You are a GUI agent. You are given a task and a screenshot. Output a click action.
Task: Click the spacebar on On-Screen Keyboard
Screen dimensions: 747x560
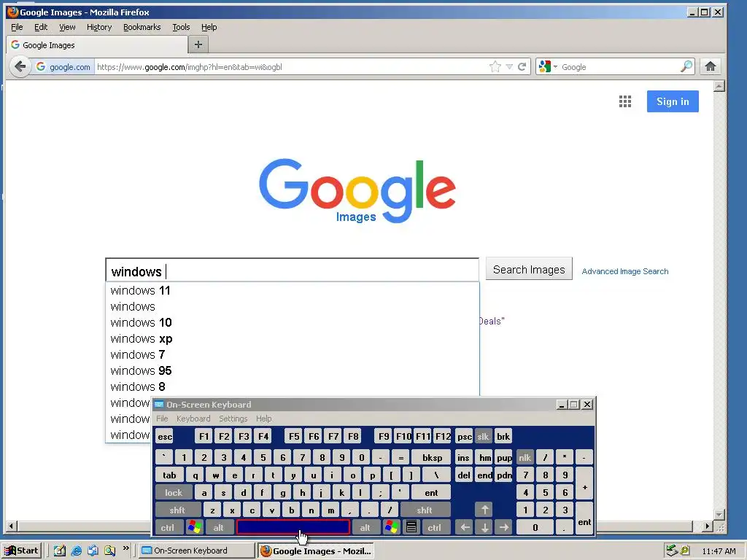click(293, 527)
